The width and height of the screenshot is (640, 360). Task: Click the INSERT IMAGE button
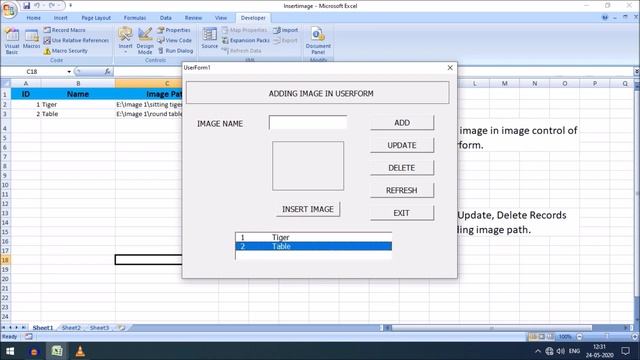(308, 209)
